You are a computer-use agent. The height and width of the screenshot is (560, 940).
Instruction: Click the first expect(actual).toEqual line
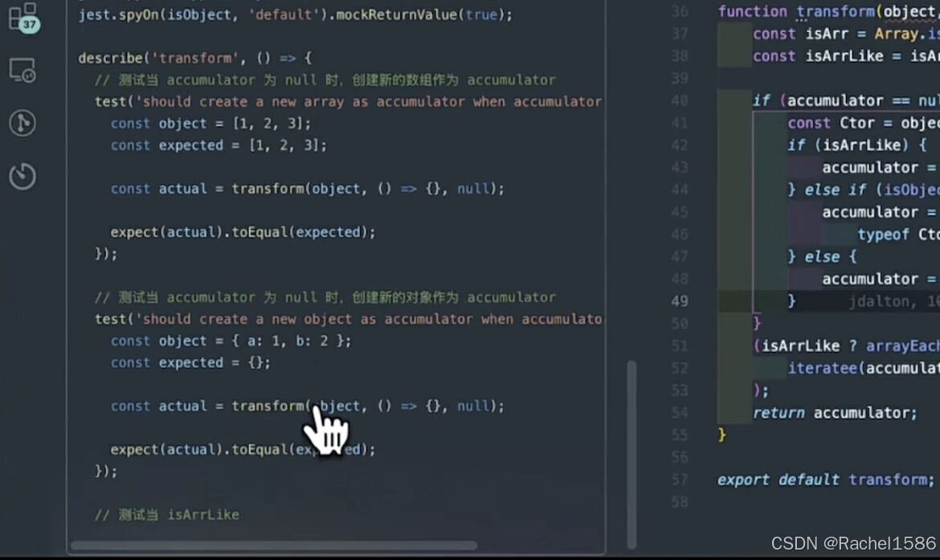click(243, 232)
